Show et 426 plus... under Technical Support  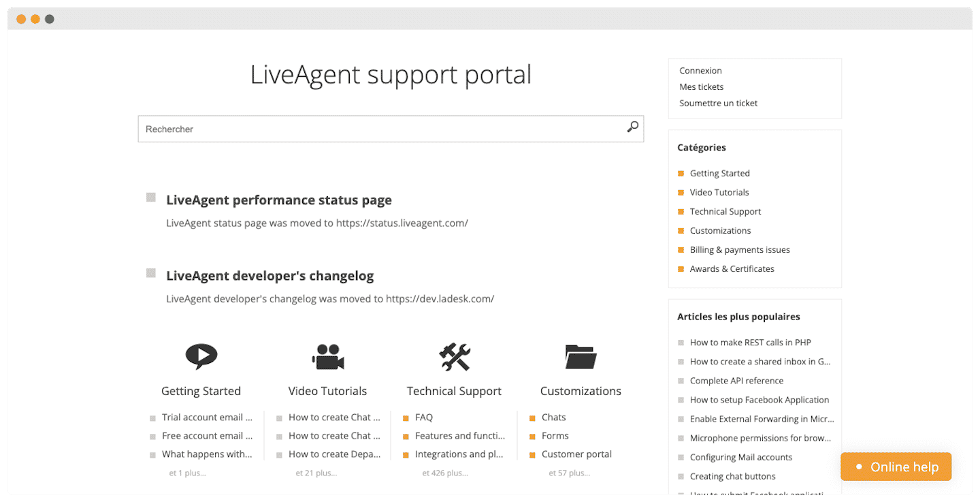[445, 473]
